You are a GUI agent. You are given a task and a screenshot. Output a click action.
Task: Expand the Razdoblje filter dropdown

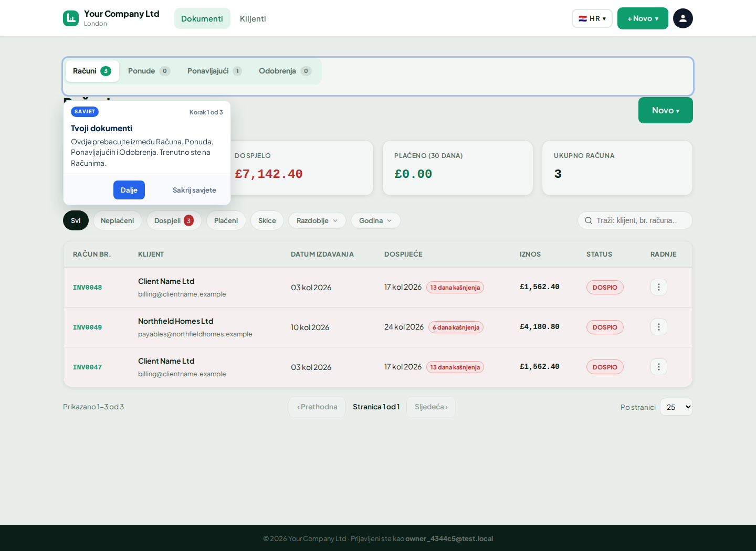click(317, 220)
